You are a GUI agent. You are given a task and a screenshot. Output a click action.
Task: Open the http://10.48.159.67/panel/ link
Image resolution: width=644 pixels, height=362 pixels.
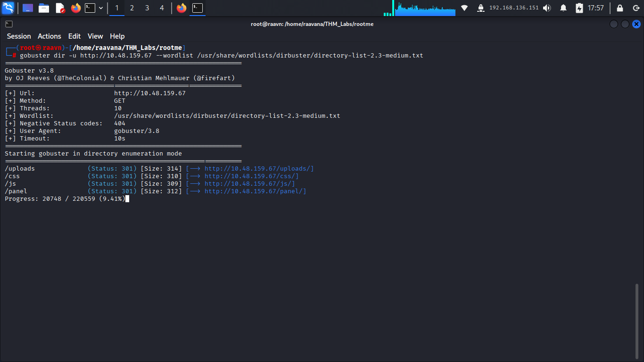coord(256,191)
